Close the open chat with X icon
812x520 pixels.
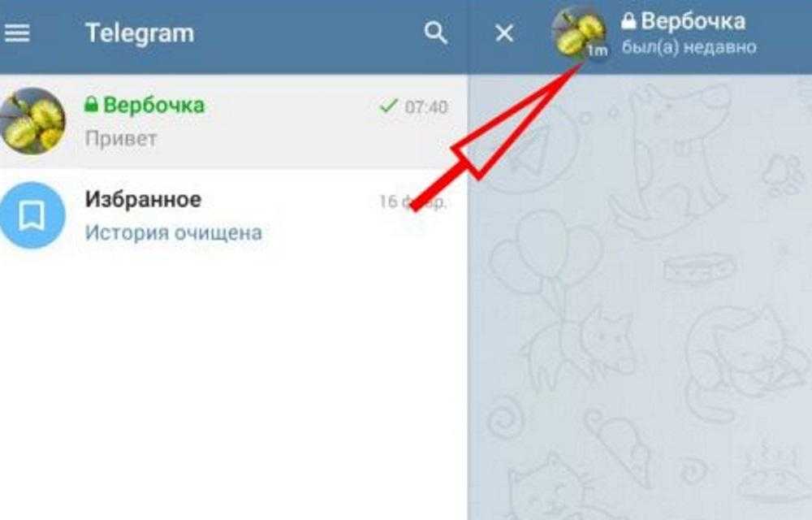coord(504,33)
